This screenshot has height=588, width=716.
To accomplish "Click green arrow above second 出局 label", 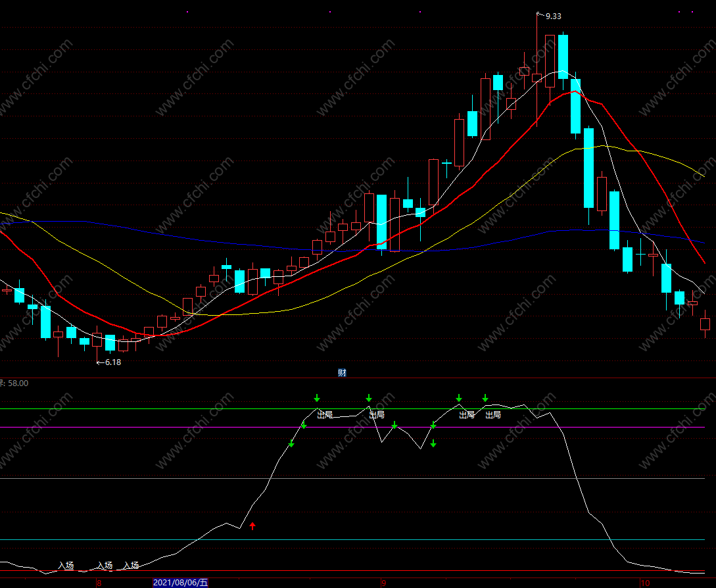I will [369, 398].
